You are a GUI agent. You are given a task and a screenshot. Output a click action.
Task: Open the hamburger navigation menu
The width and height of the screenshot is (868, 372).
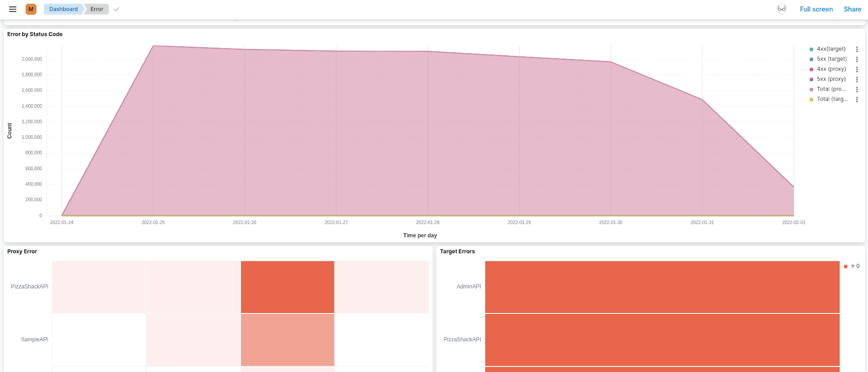12,9
